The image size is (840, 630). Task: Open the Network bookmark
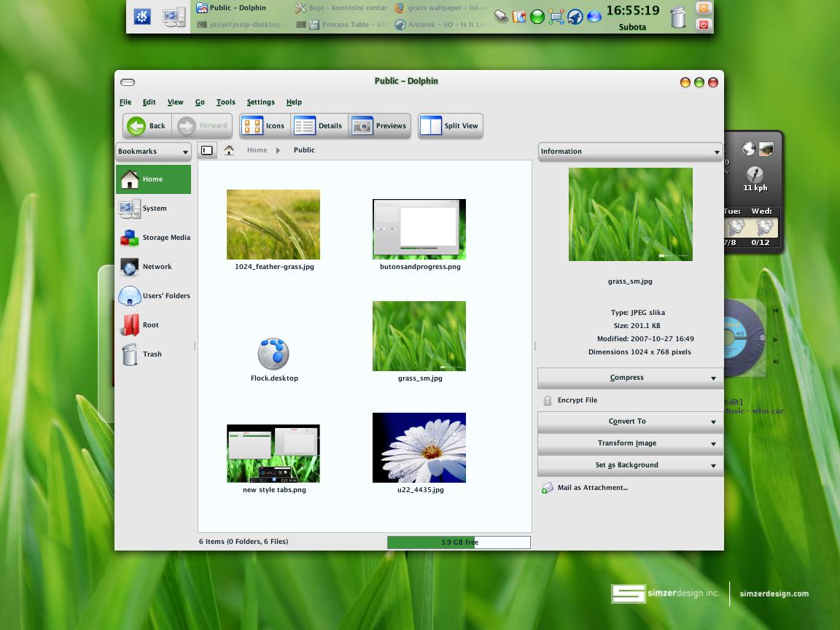153,267
